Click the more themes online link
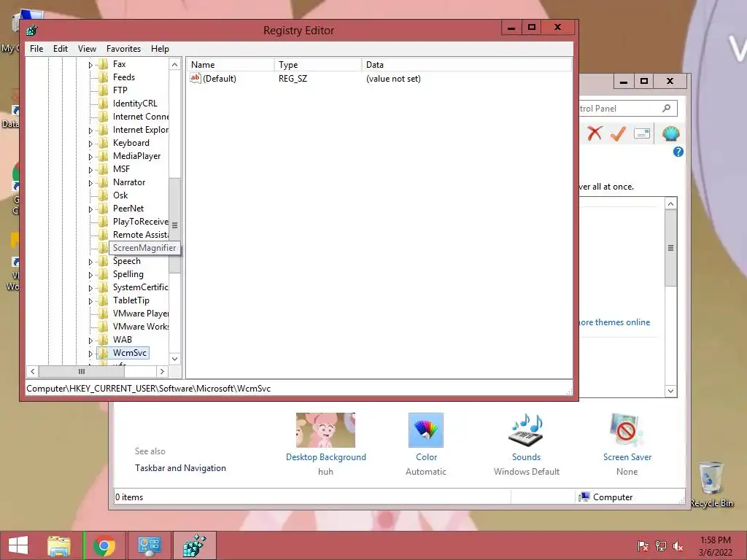The image size is (747, 560). [x=614, y=322]
